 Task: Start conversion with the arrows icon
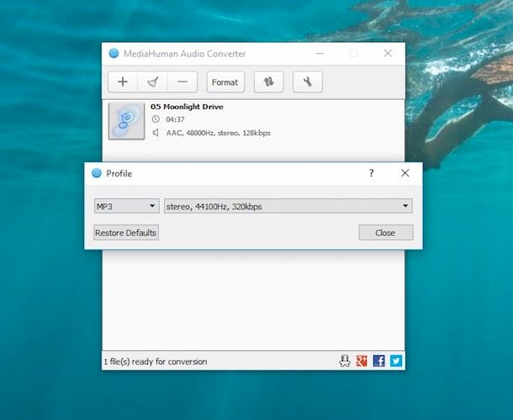click(x=269, y=82)
